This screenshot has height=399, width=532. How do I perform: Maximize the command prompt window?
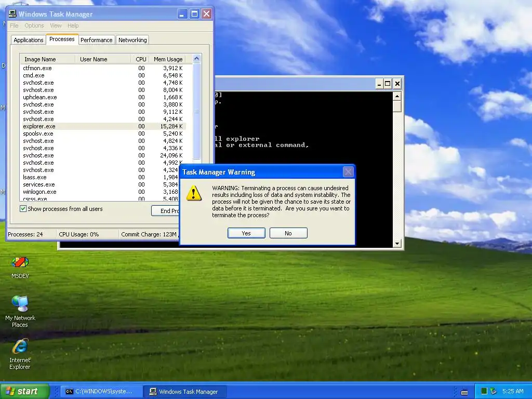coord(388,84)
